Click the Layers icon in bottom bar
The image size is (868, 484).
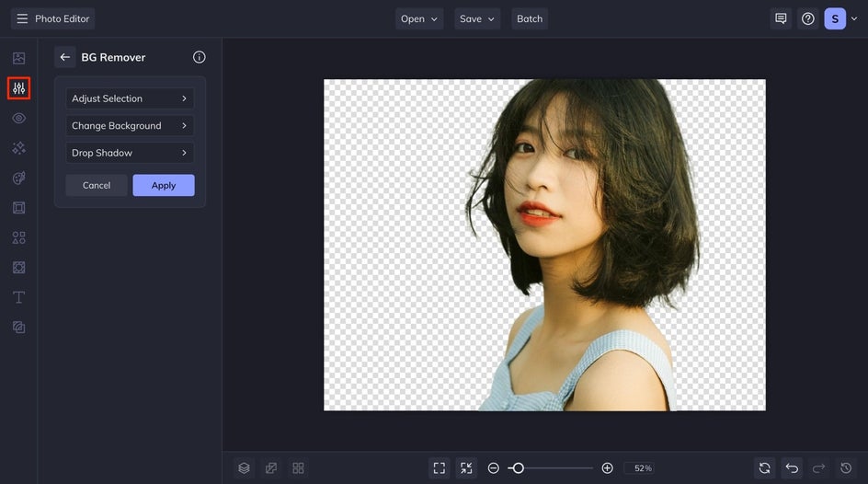(x=244, y=468)
